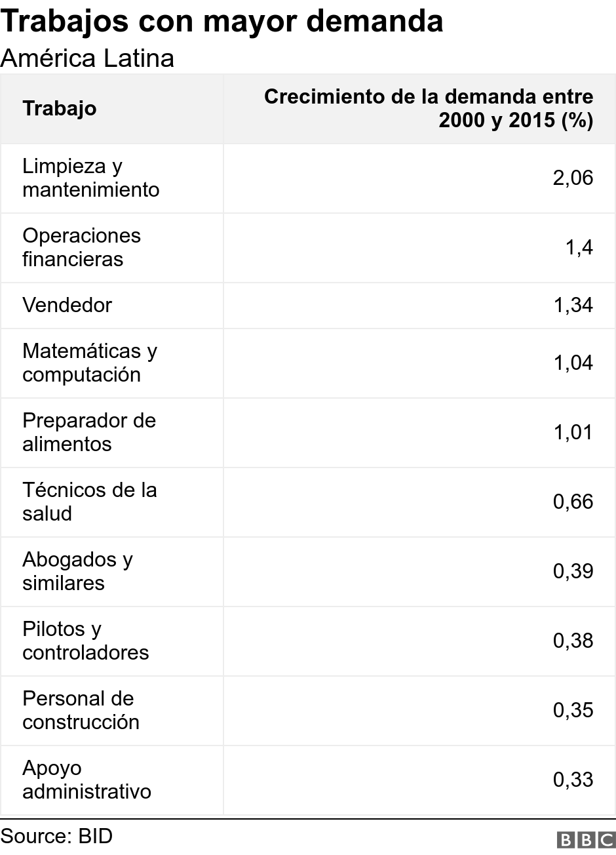Screen dimensions: 616x855
Task: Click the "América Latina" subtitle
Action: point(87,59)
